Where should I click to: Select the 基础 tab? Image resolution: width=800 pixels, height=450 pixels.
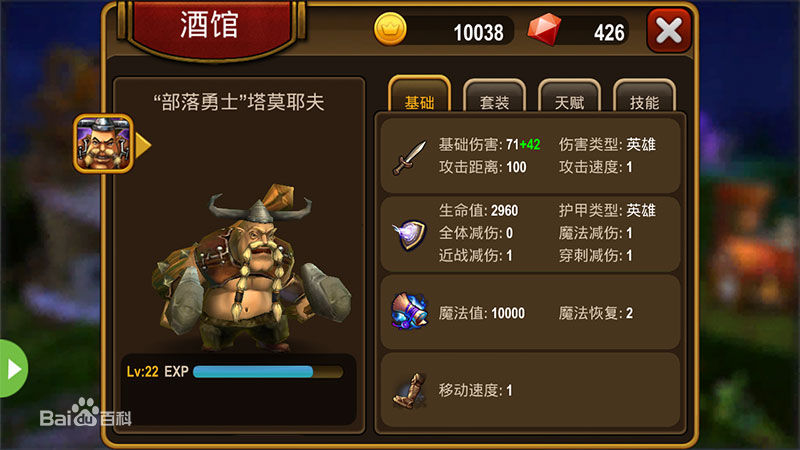pyautogui.click(x=419, y=95)
